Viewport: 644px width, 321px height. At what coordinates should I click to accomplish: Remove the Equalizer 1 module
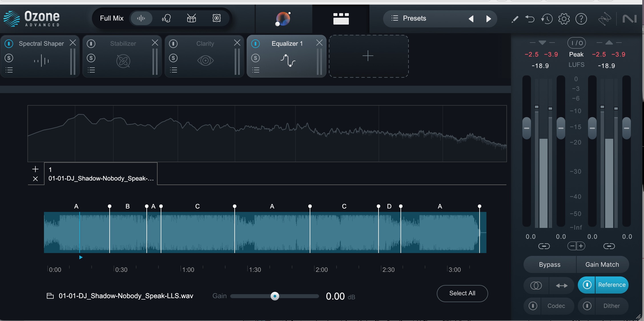coord(319,43)
